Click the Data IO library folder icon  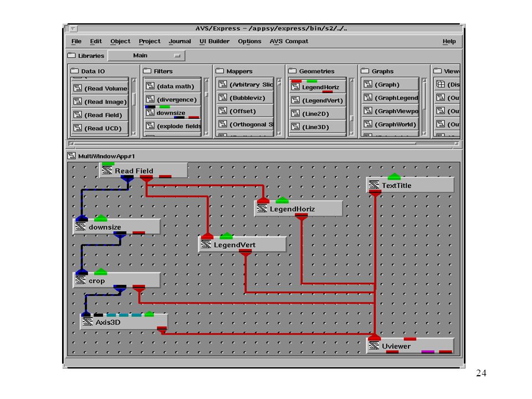[74, 71]
